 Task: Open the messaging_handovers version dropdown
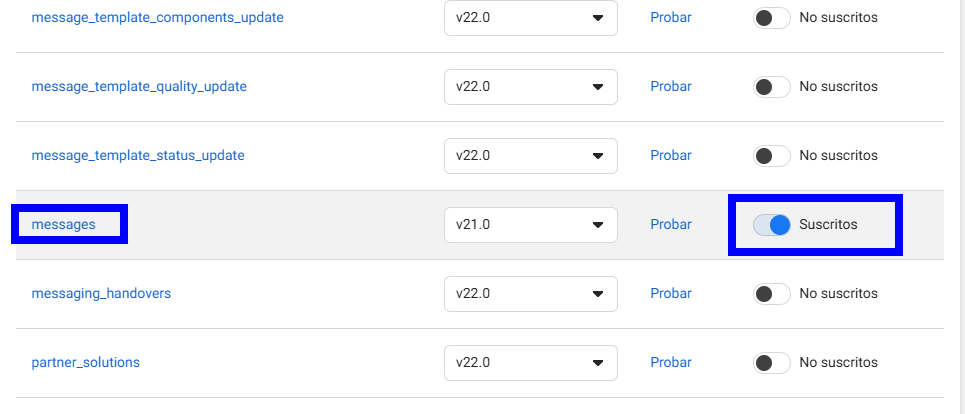pos(530,294)
